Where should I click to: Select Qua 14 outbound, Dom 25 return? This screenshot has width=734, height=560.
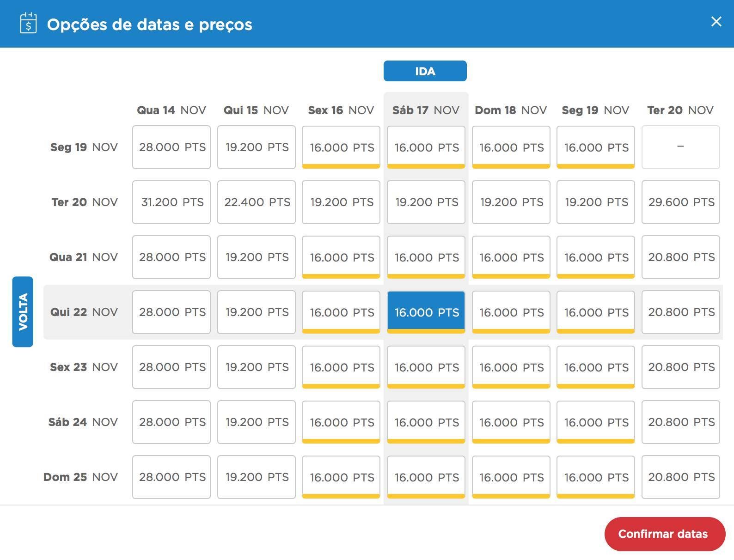[171, 477]
